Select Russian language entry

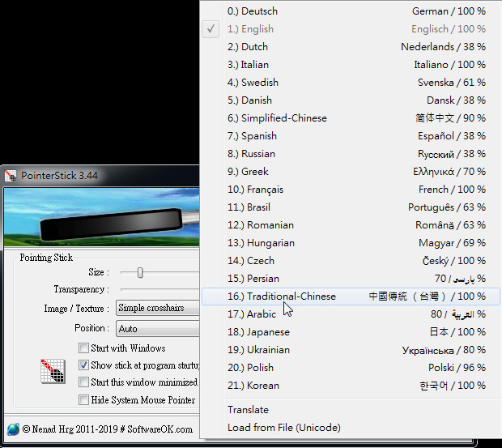pyautogui.click(x=351, y=154)
